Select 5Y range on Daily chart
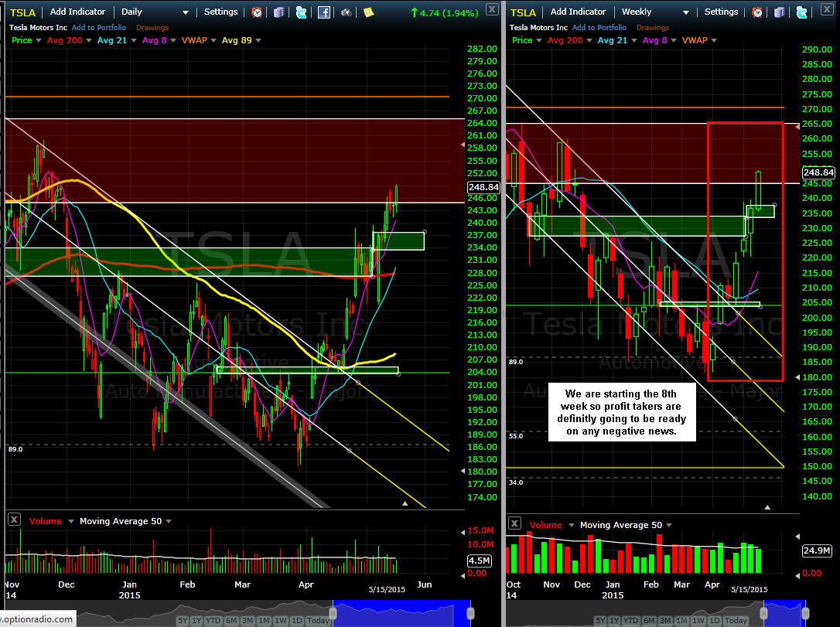 coord(183,621)
